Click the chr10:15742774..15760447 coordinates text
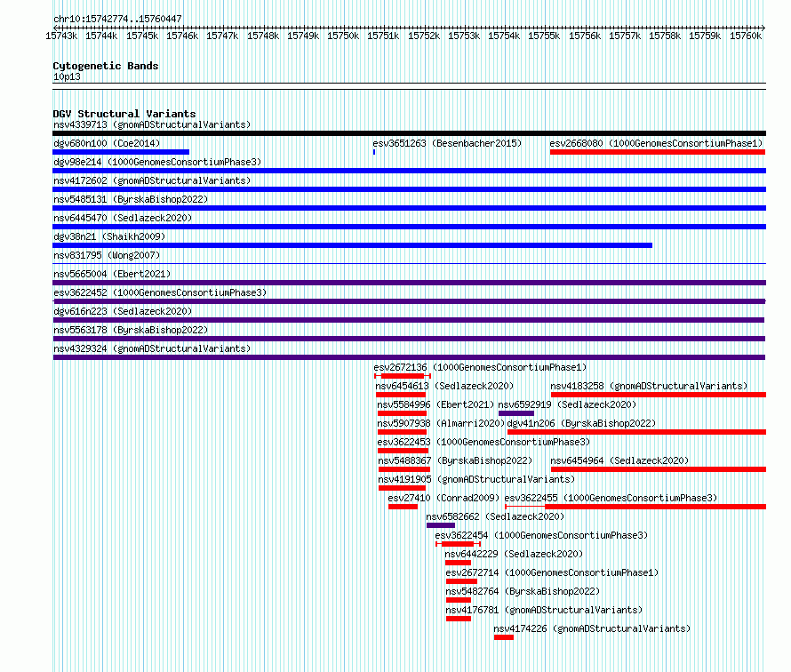Screen dimensions: 791x672 coord(117,20)
